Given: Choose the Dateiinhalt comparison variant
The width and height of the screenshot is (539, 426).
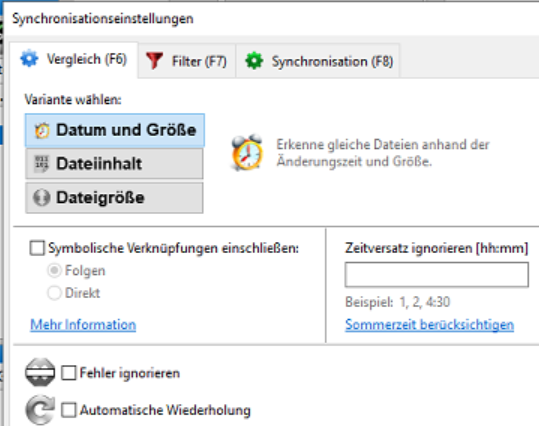Looking at the screenshot, I should (x=114, y=164).
